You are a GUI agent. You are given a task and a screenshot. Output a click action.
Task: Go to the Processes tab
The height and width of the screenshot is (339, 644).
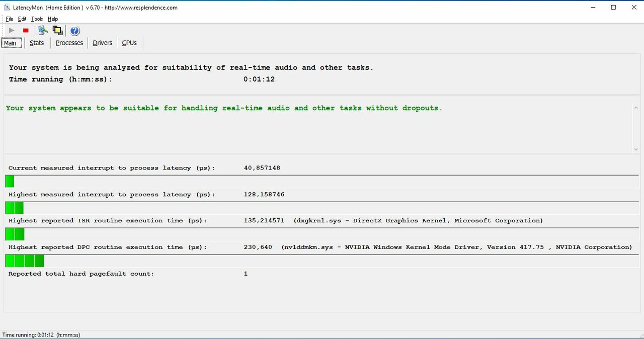(69, 43)
